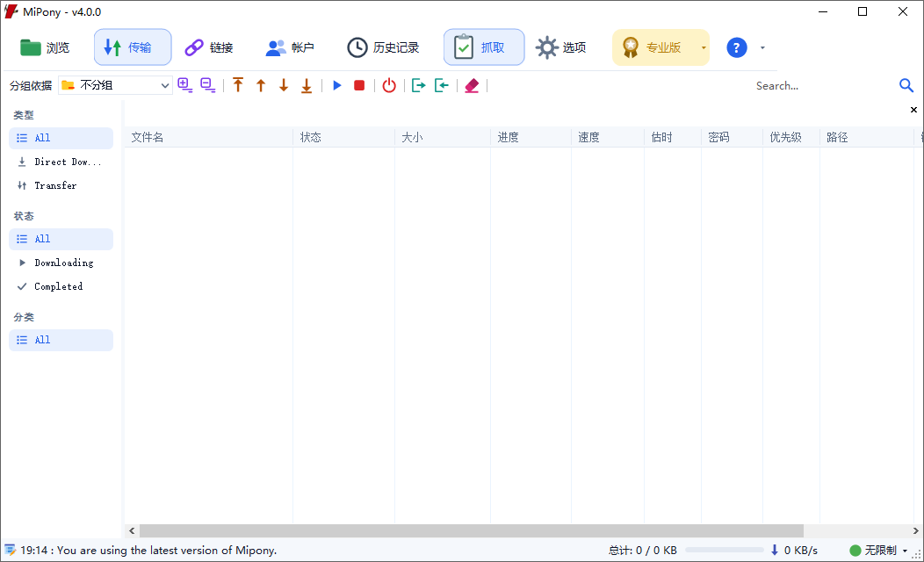Stop downloads with the red square icon
924x562 pixels.
(x=359, y=85)
